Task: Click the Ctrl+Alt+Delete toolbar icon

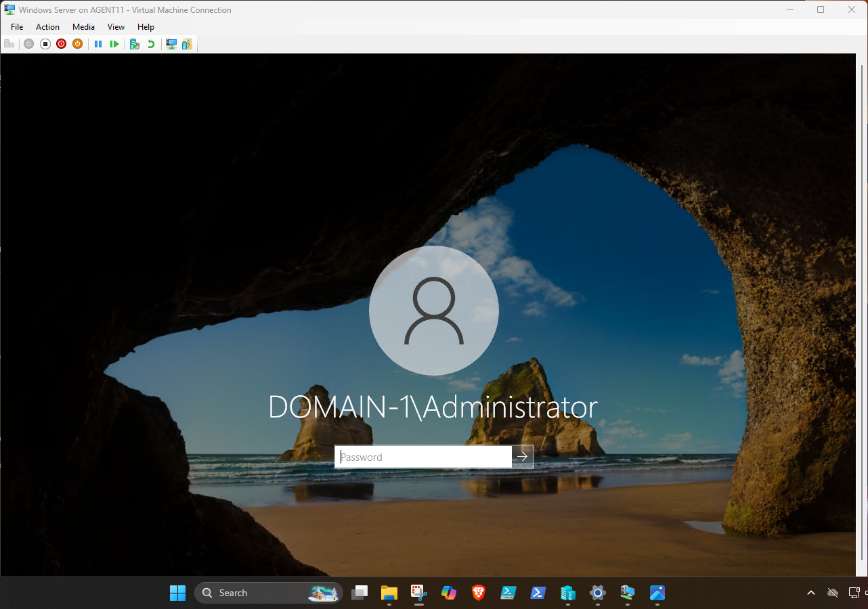Action: coord(9,43)
